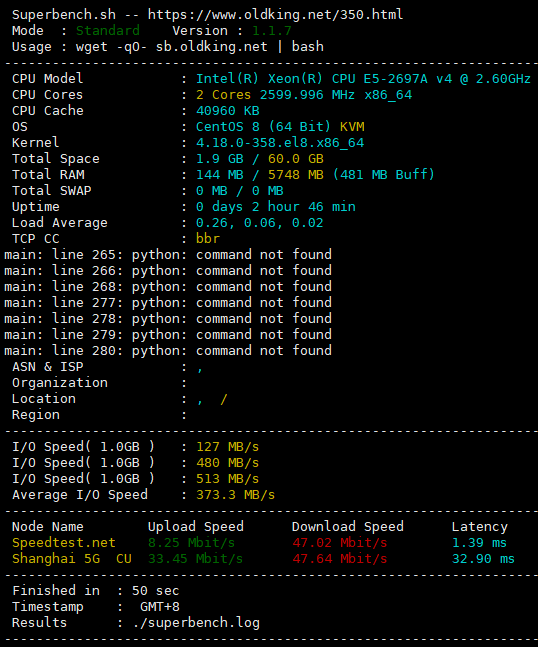Click the 32.90 ms latency value

[483, 559]
